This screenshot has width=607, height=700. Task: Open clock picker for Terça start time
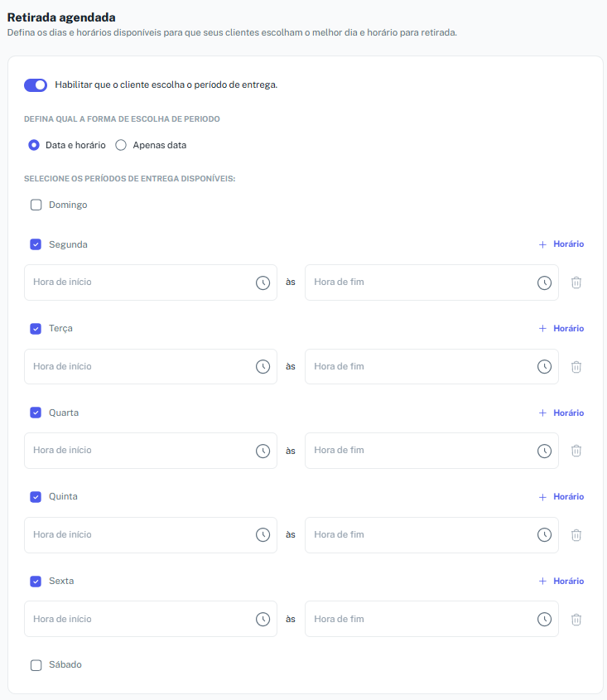pos(263,366)
